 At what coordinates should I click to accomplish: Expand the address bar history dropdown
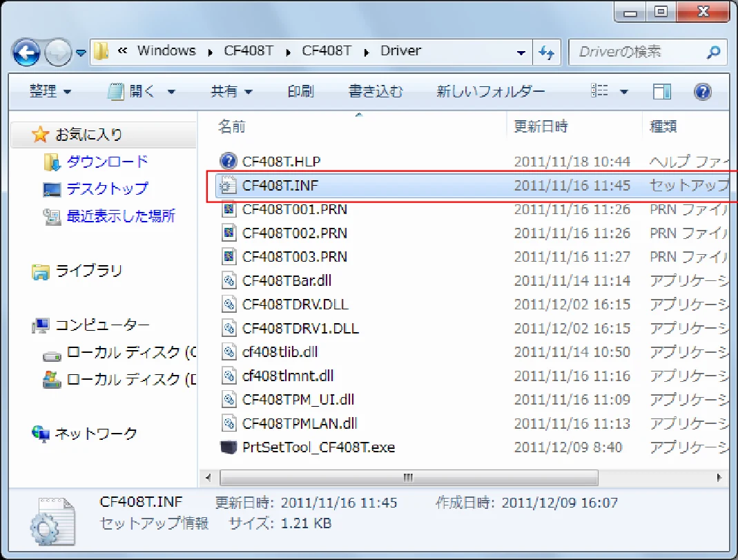click(x=521, y=52)
